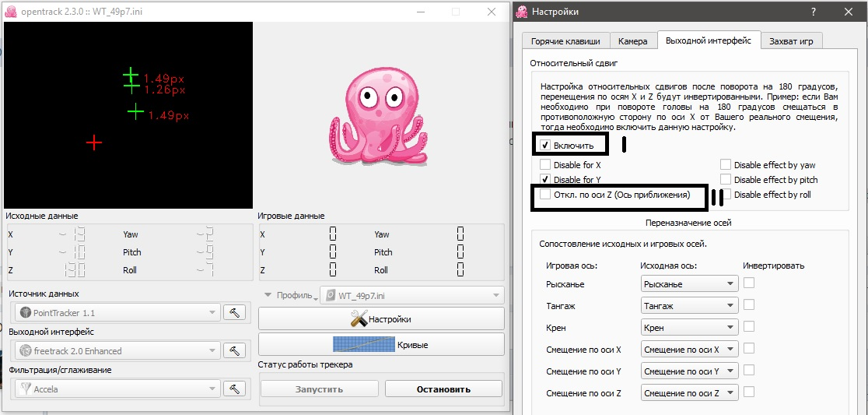Image resolution: width=868 pixels, height=415 pixels.
Task: Switch to Горячие клавиши tab
Action: (x=565, y=41)
